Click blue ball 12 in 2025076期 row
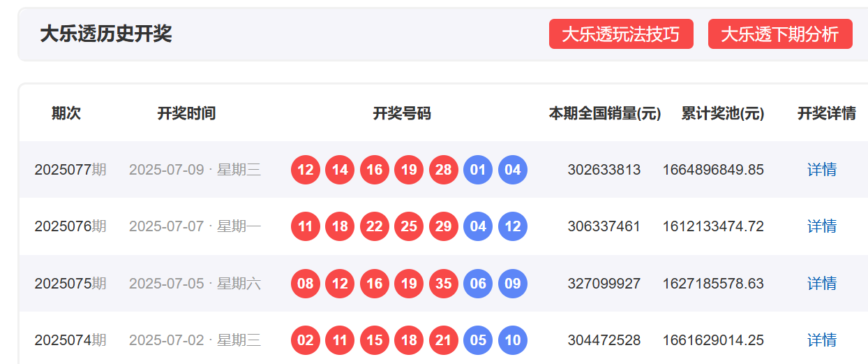Image resolution: width=868 pixels, height=364 pixels. coord(513,226)
